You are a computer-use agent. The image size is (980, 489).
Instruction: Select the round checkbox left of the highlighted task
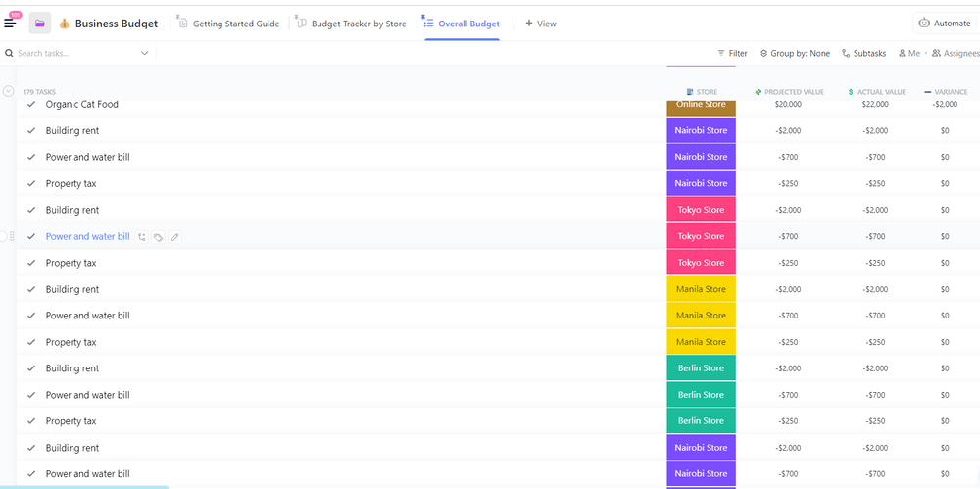(3, 236)
